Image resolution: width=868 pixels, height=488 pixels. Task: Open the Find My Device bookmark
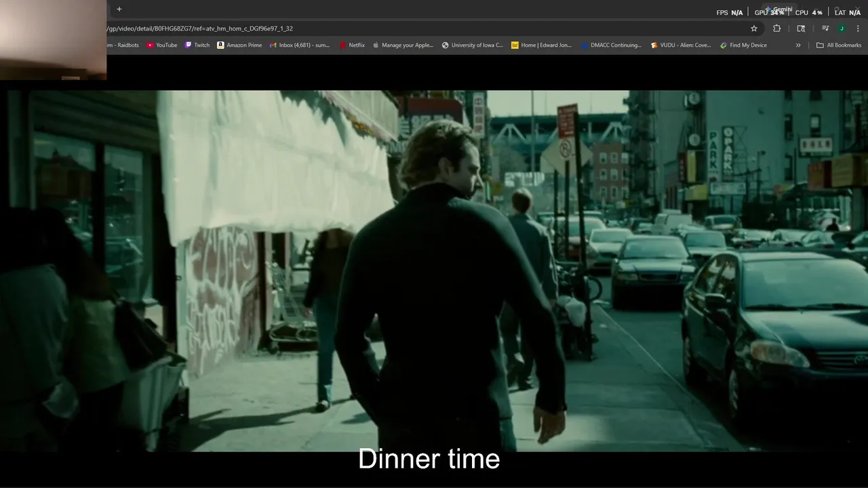(744, 45)
